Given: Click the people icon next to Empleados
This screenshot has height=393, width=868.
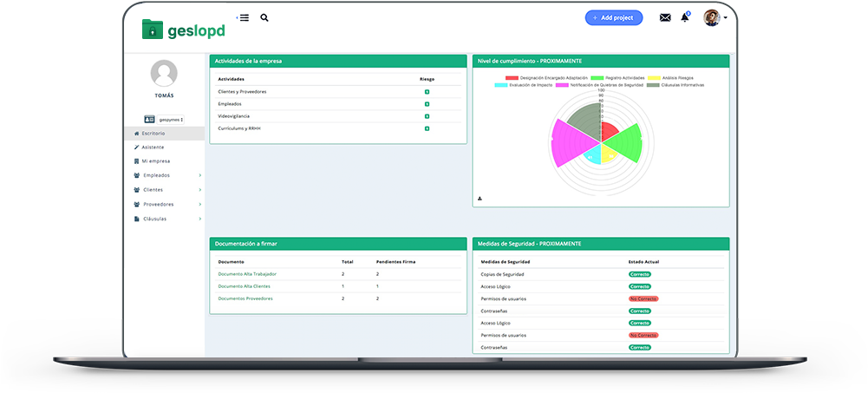Looking at the screenshot, I should [137, 175].
